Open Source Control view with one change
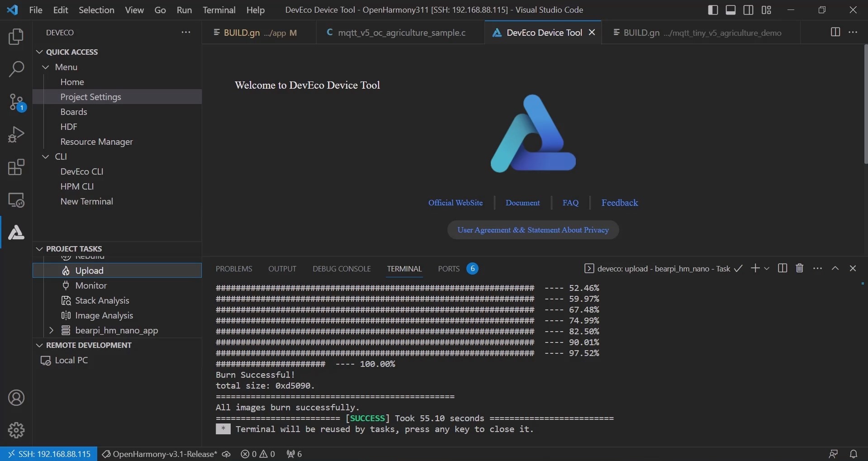Image resolution: width=868 pixels, height=461 pixels. pyautogui.click(x=16, y=102)
